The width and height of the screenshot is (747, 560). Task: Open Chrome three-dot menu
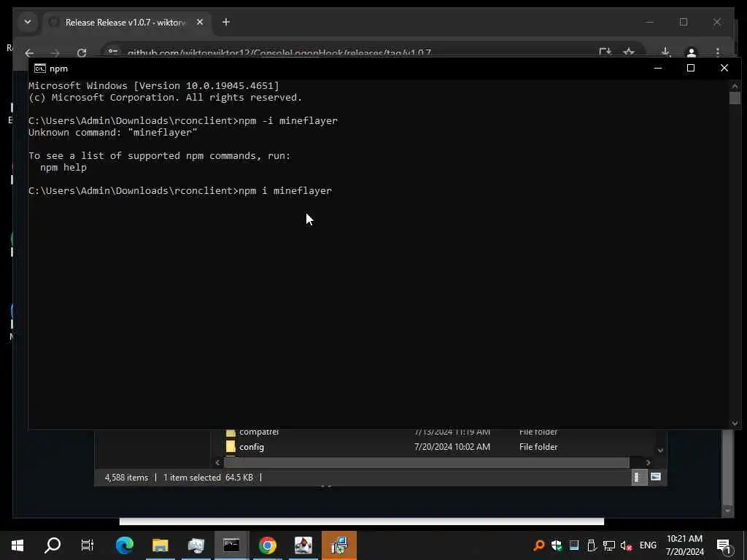tap(718, 52)
